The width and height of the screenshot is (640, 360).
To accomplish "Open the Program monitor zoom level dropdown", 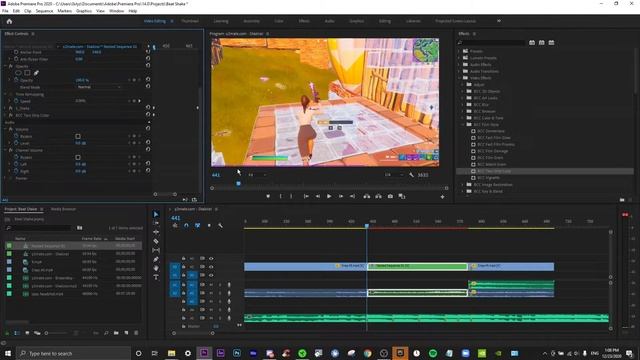I will [258, 175].
